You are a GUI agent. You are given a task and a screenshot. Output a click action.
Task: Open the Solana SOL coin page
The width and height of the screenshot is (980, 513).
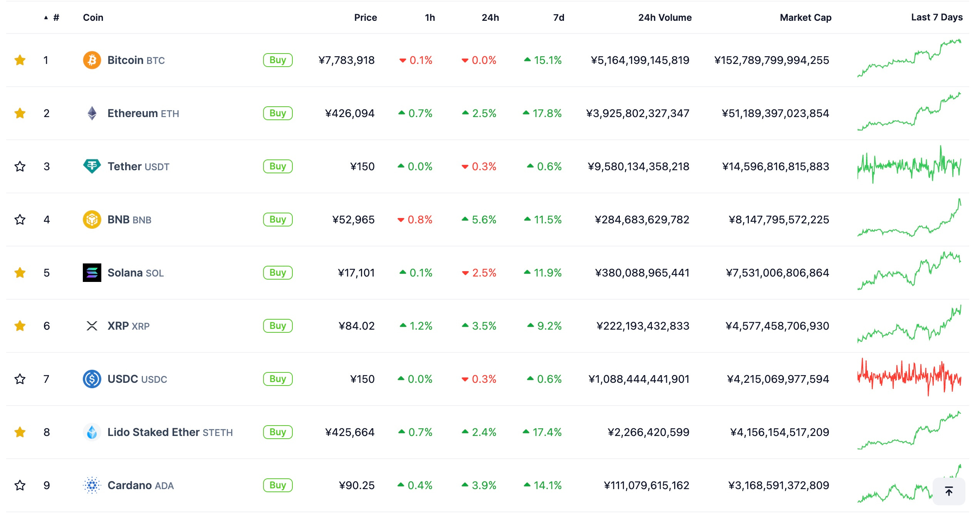click(136, 273)
